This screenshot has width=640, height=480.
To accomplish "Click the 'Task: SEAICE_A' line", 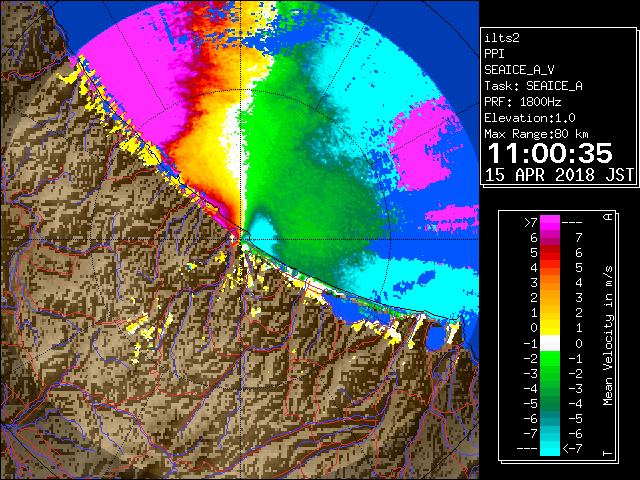I will 533,86.
